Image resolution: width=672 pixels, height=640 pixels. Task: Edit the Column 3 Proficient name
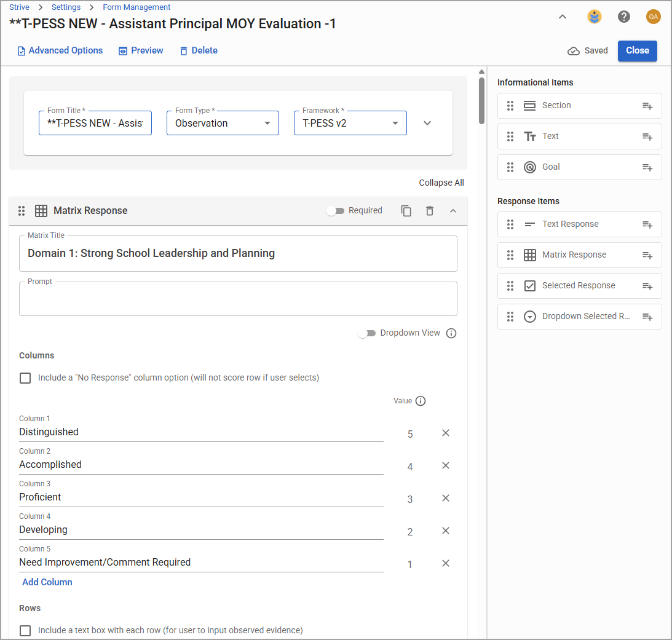coord(201,497)
